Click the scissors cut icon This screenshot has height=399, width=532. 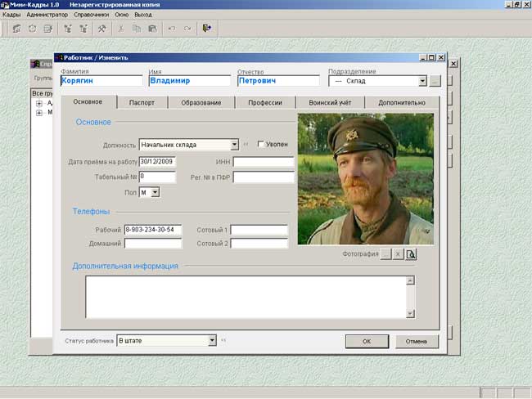click(x=121, y=29)
